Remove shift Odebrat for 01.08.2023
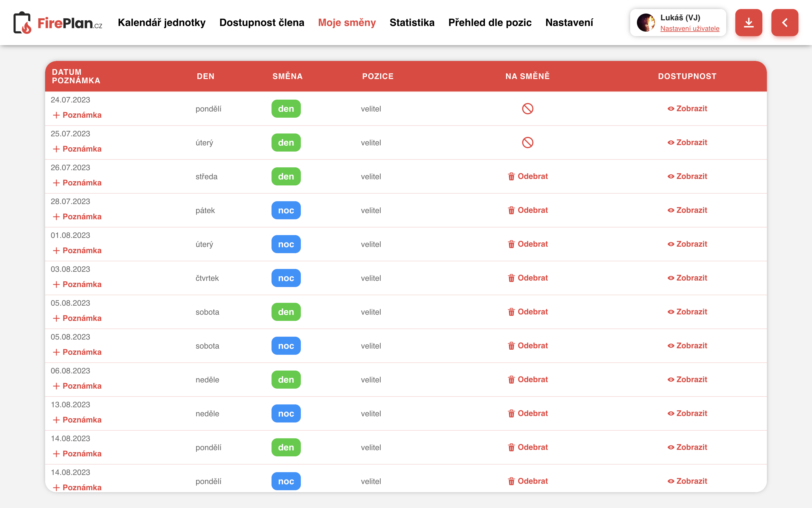Viewport: 812px width, 508px height. (x=528, y=244)
